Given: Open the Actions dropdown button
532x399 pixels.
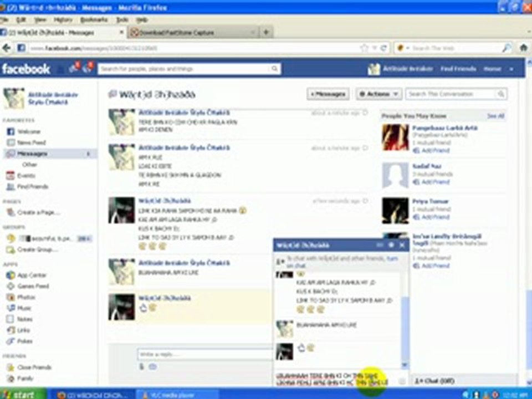Looking at the screenshot, I should pos(378,94).
